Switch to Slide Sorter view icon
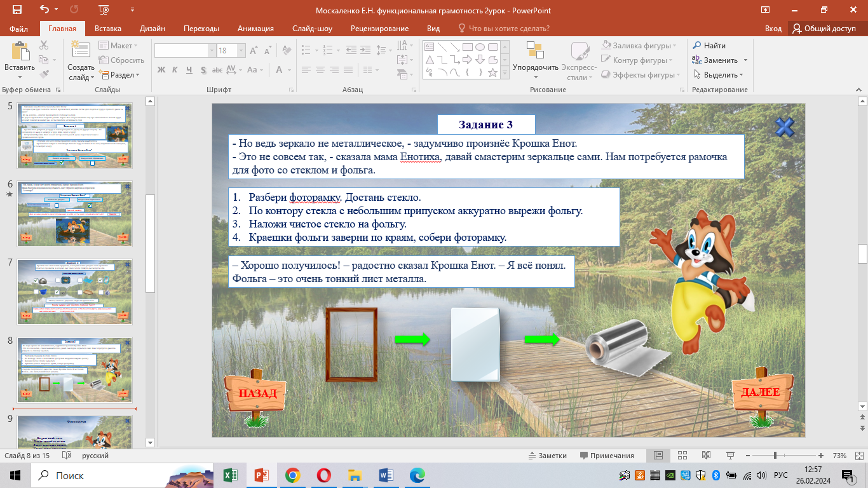Image resolution: width=868 pixels, height=488 pixels. pos(682,456)
